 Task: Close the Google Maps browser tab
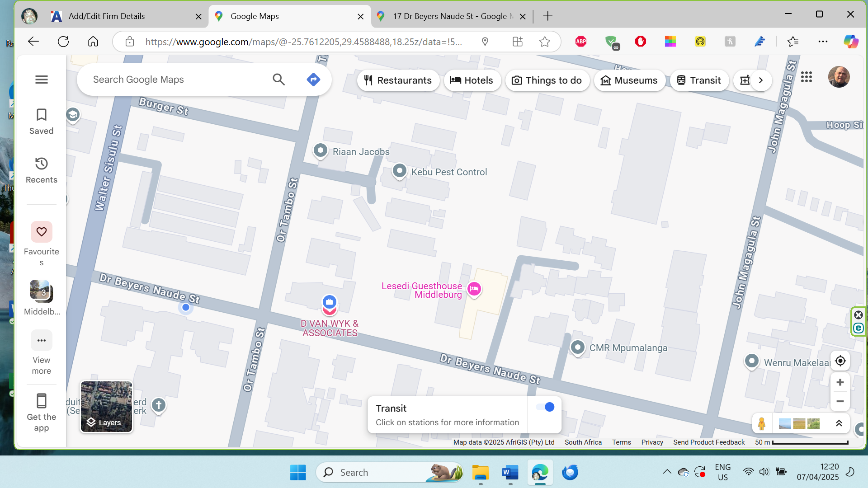coord(360,17)
